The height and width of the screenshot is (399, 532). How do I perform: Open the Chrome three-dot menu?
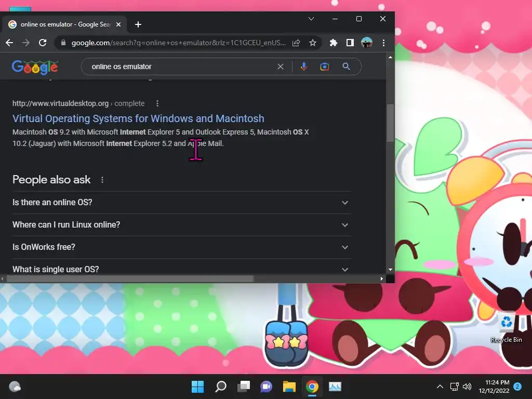383,43
